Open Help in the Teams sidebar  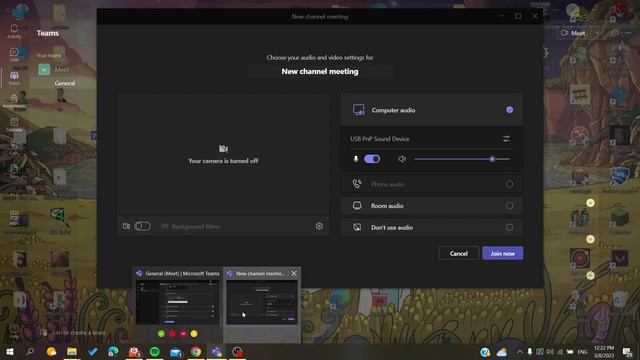pos(14,331)
